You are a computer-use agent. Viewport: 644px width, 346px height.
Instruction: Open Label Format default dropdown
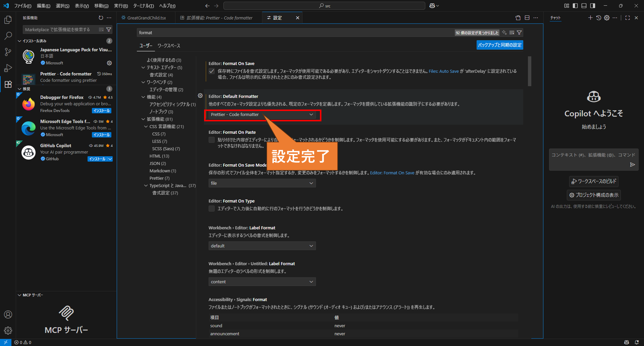pos(262,246)
